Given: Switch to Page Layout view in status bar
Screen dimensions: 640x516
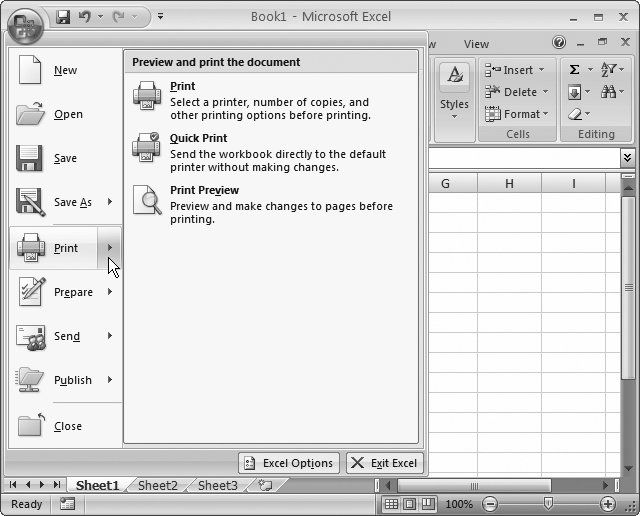Looking at the screenshot, I should [x=410, y=504].
